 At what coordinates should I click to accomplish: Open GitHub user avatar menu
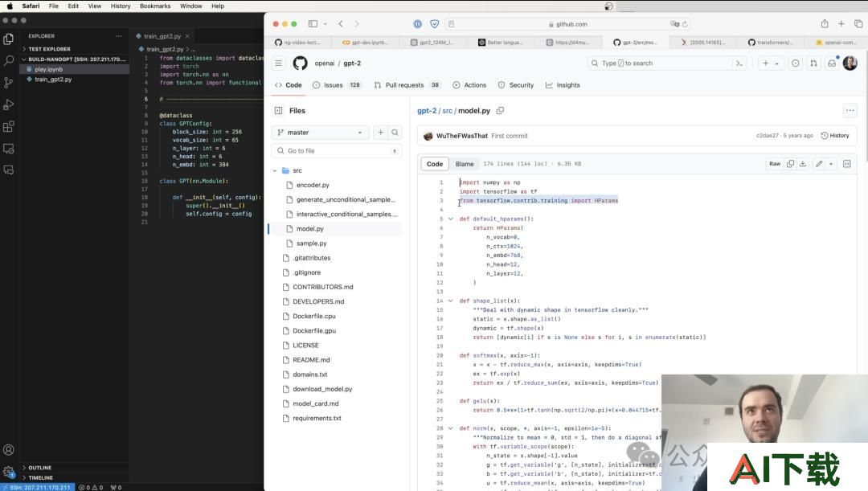(850, 63)
